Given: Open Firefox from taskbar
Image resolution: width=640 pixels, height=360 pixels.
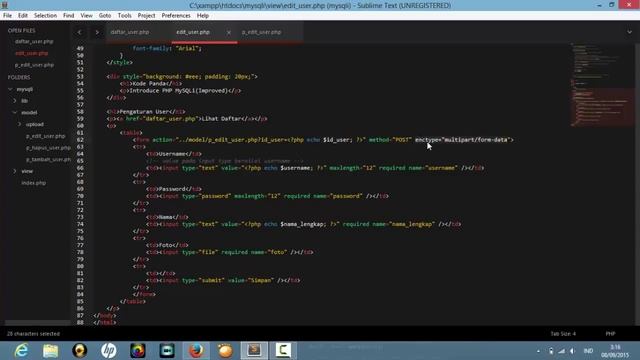Looking at the screenshot, I should pos(196,351).
